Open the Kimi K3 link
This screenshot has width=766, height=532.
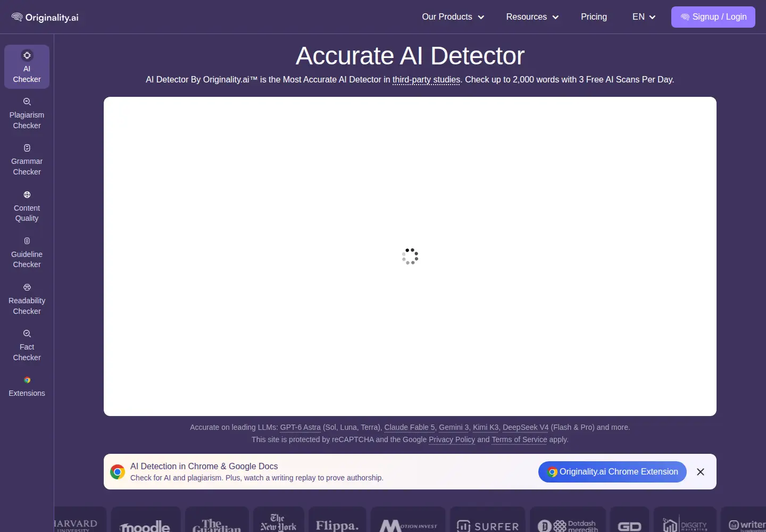(486, 427)
